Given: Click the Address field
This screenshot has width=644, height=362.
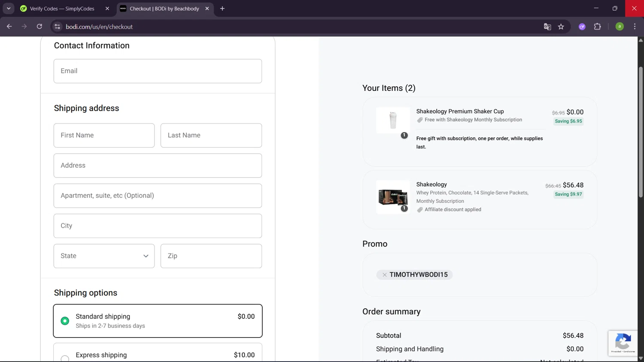Looking at the screenshot, I should pos(158,166).
